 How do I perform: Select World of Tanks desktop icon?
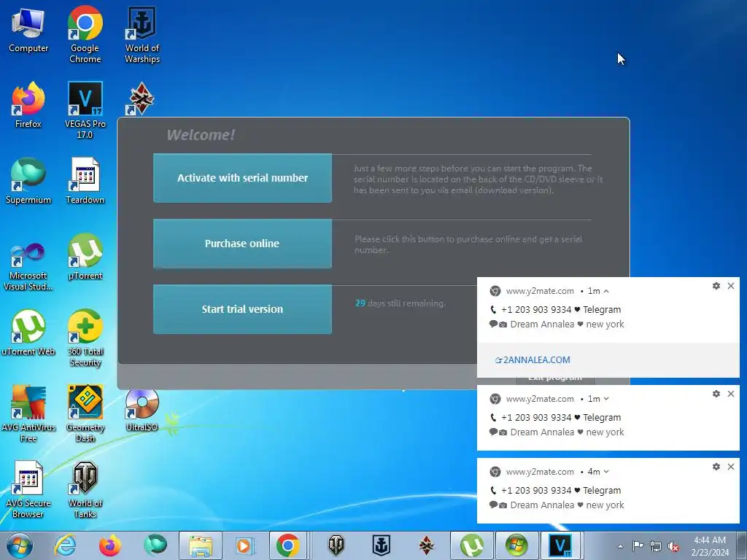point(85,489)
